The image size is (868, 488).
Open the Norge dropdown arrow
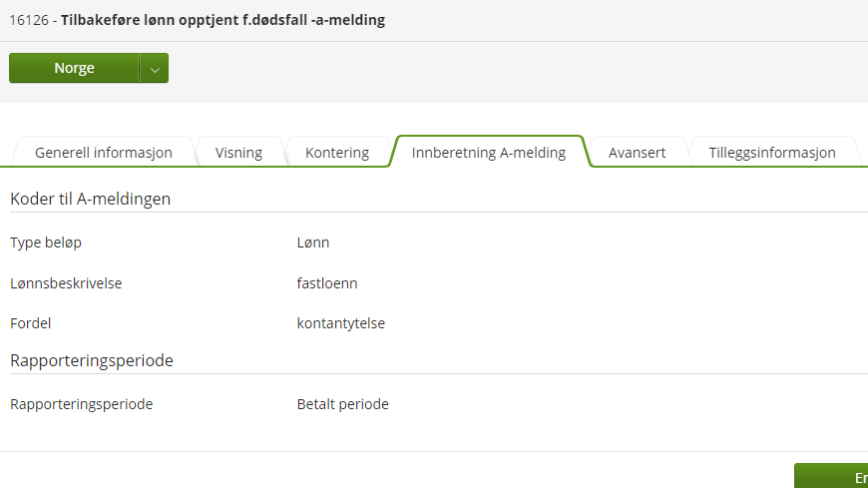155,68
